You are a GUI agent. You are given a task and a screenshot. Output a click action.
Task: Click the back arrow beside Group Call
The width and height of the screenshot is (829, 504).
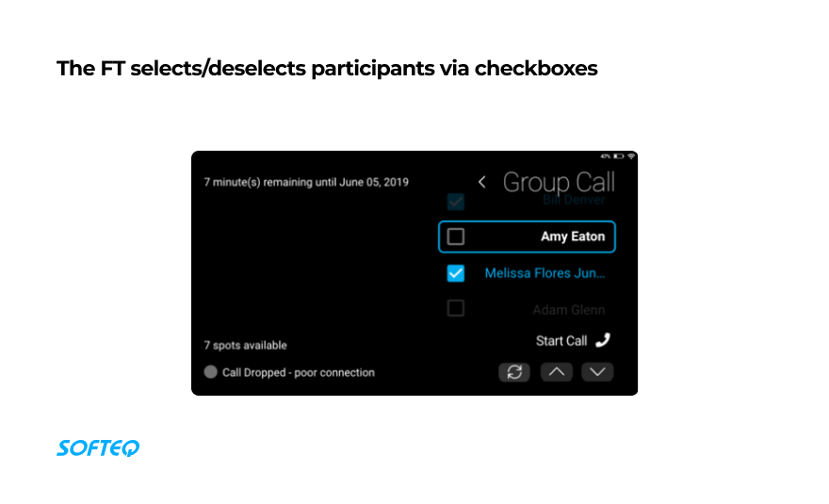pyautogui.click(x=482, y=182)
